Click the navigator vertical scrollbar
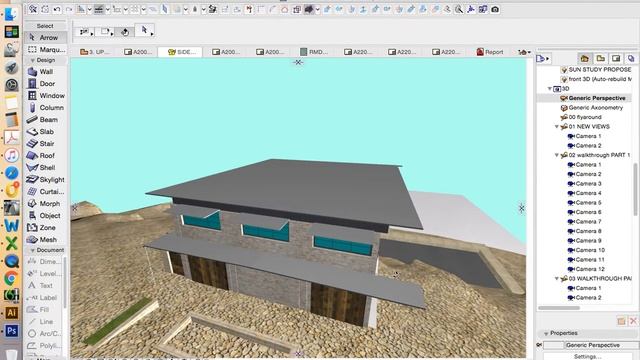 (x=636, y=189)
